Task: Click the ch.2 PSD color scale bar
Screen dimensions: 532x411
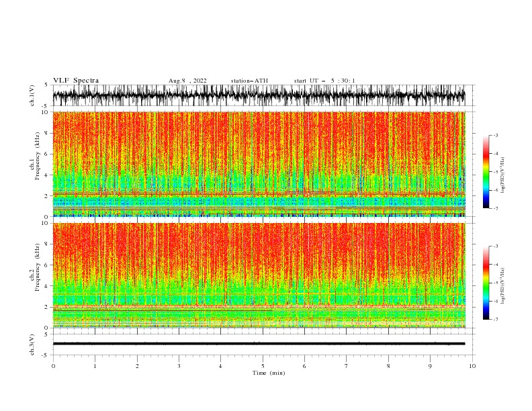Action: [x=486, y=283]
